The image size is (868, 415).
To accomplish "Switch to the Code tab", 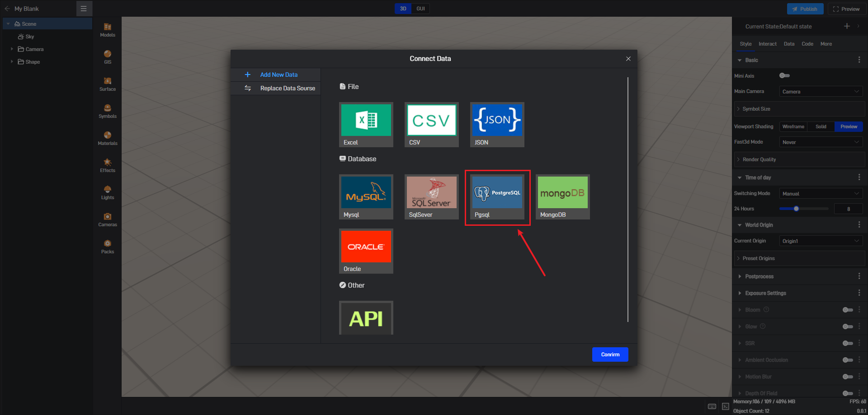I will [807, 44].
